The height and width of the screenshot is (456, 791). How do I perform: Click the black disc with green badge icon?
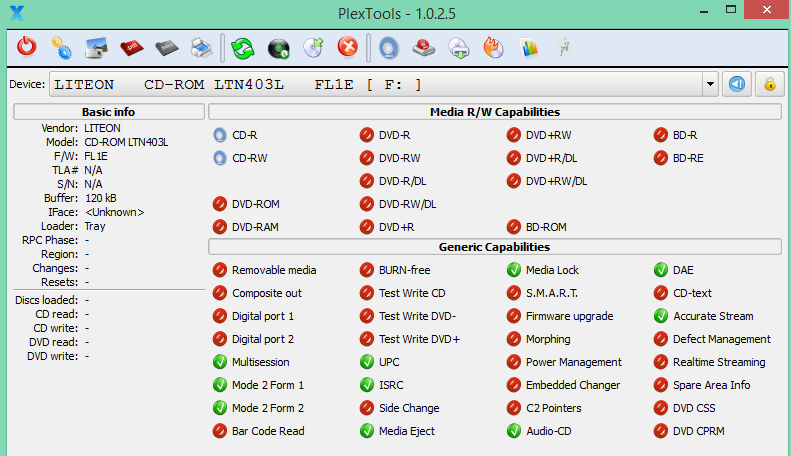278,48
